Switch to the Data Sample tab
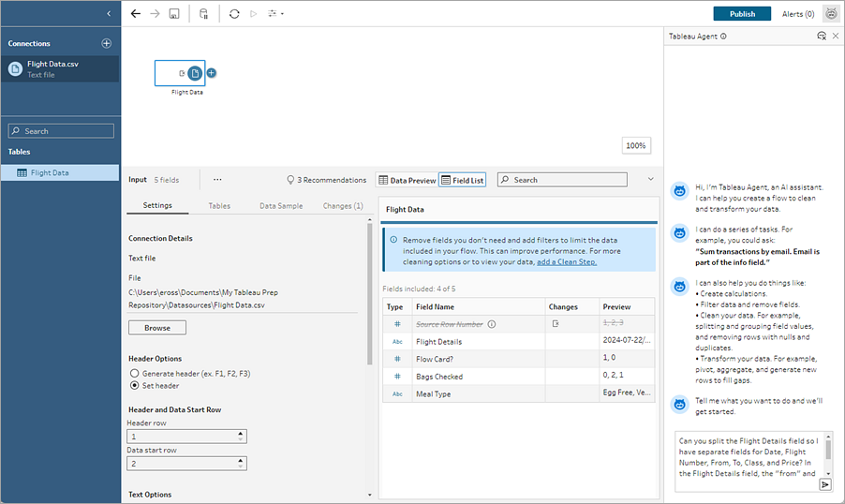This screenshot has height=504, width=845. coord(281,205)
